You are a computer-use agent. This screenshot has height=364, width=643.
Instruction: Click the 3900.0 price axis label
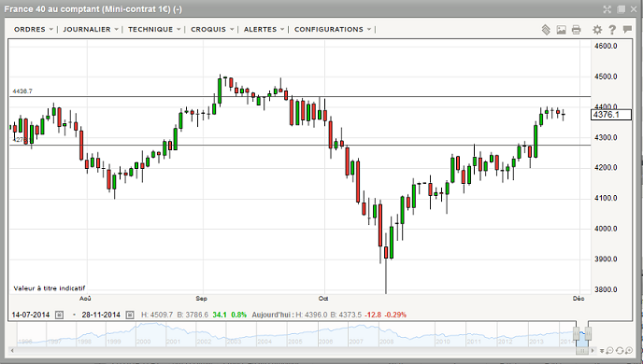(x=606, y=259)
